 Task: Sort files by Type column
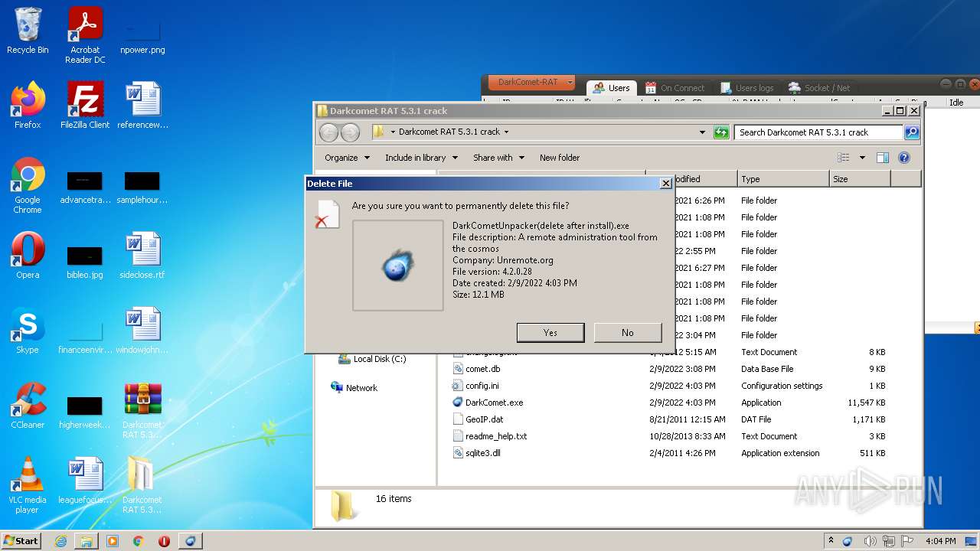(x=783, y=179)
